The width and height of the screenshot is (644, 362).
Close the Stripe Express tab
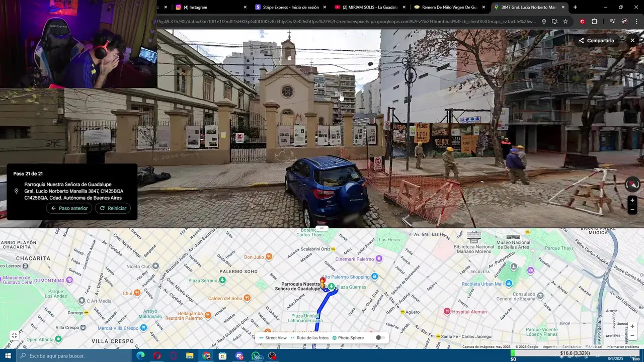coord(325,8)
